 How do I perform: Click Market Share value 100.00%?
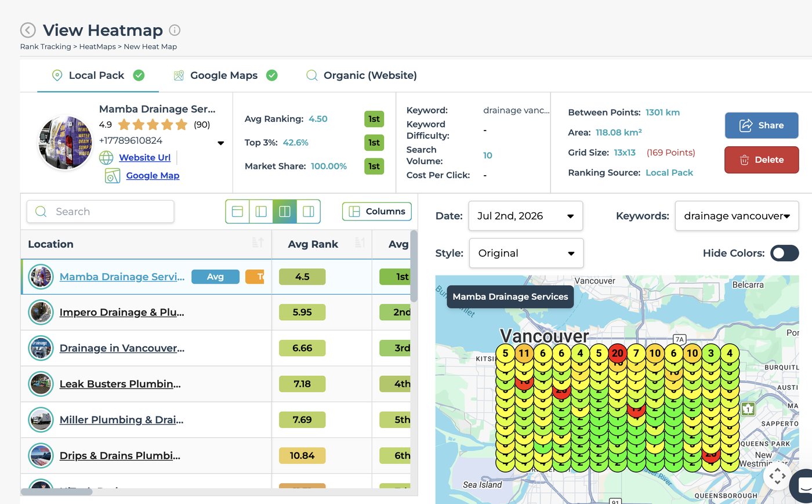pos(329,166)
